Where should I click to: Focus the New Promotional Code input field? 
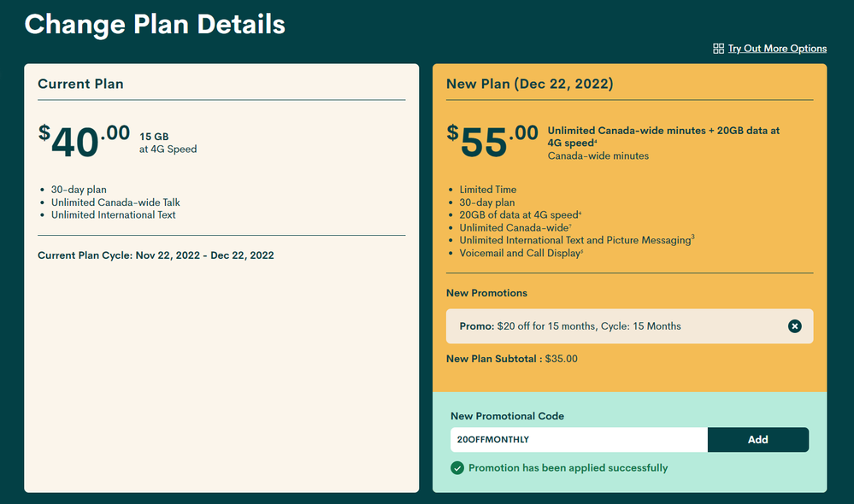579,440
